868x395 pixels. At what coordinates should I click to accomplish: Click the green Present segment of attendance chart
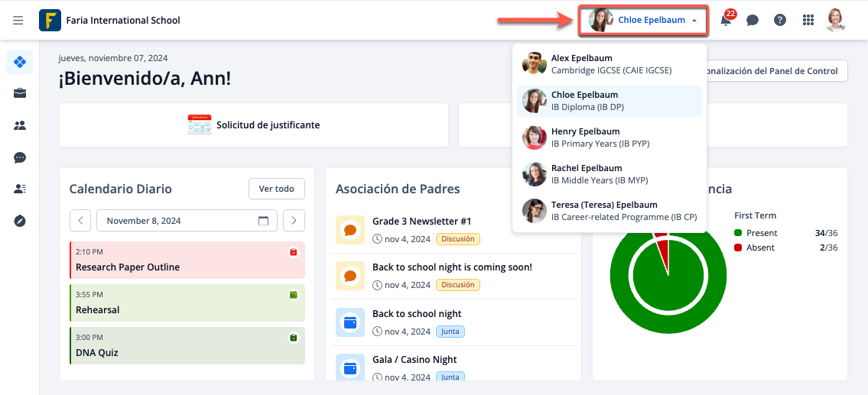coord(642,306)
